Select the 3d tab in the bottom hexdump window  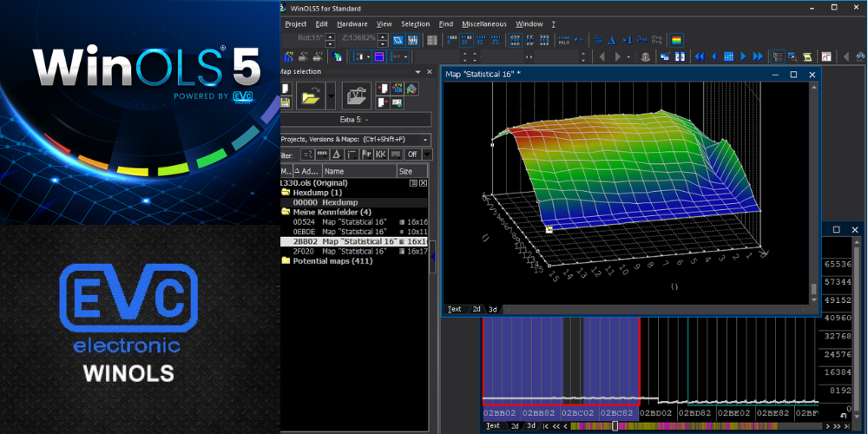(531, 425)
